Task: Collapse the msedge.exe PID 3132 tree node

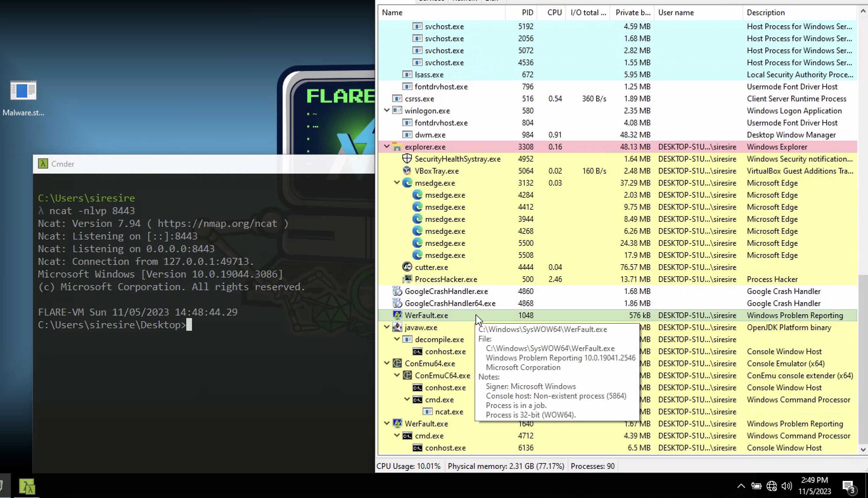Action: [397, 183]
